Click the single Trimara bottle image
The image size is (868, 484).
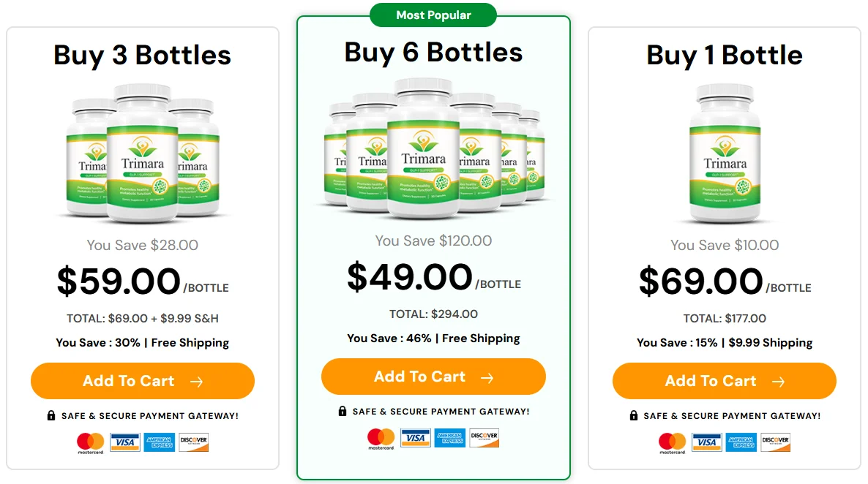(725, 152)
